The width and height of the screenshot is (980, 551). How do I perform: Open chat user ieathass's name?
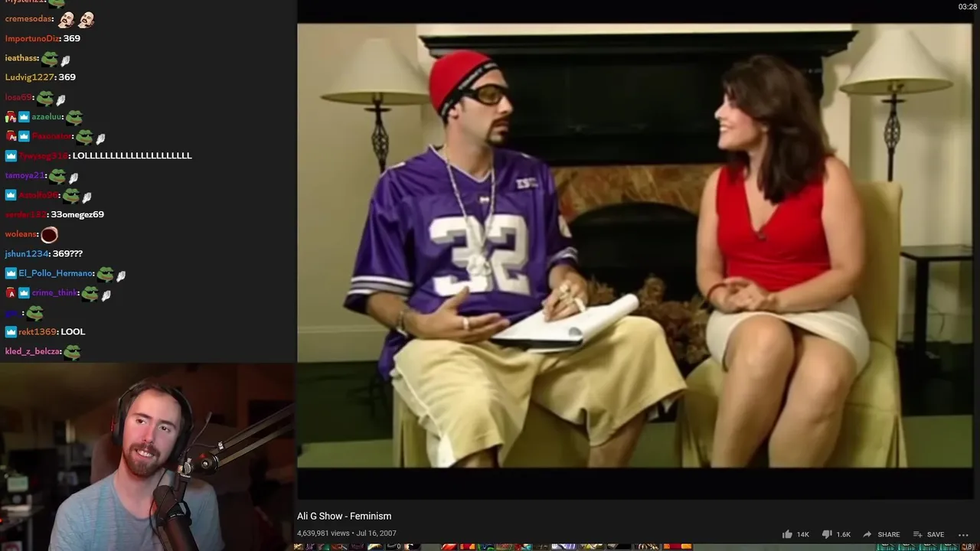[21, 58]
